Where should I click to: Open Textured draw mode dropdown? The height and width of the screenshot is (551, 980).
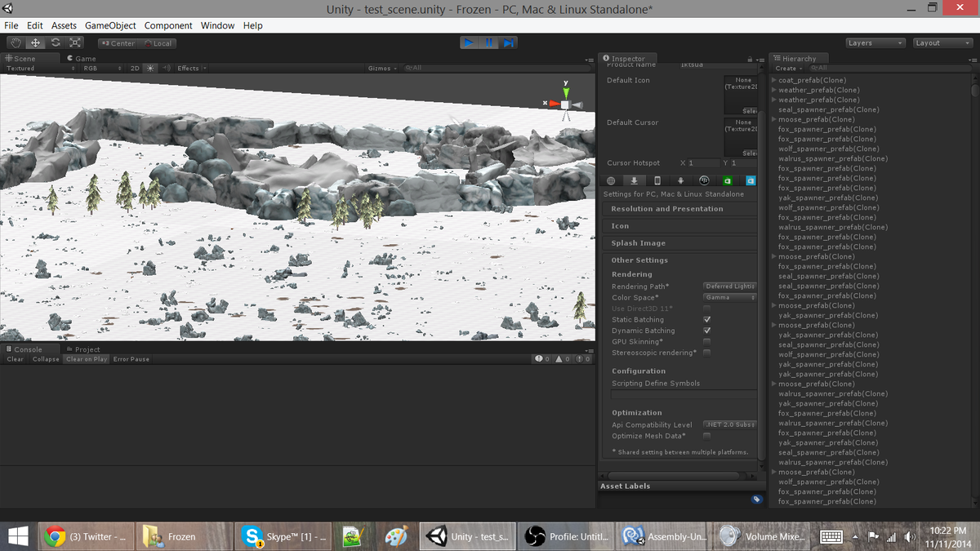(41, 69)
